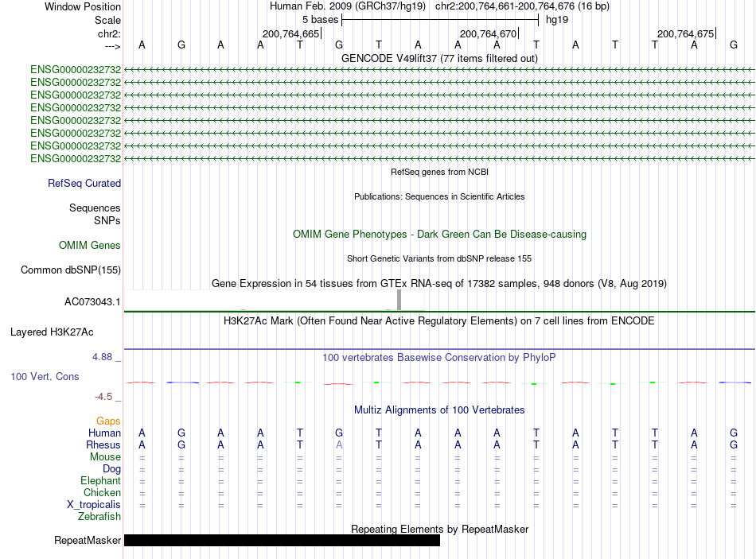This screenshot has width=756, height=559.
Task: Click the Sequences SNPs track label
Action: click(x=95, y=214)
